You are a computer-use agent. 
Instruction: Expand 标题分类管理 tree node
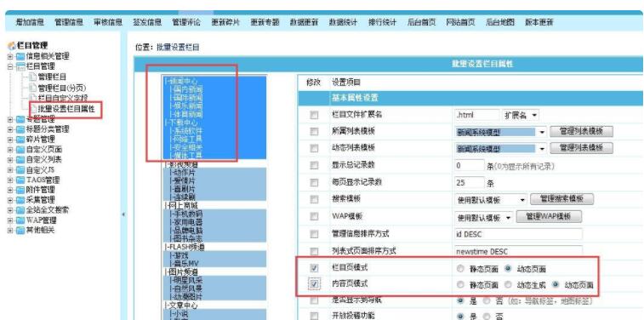10,129
